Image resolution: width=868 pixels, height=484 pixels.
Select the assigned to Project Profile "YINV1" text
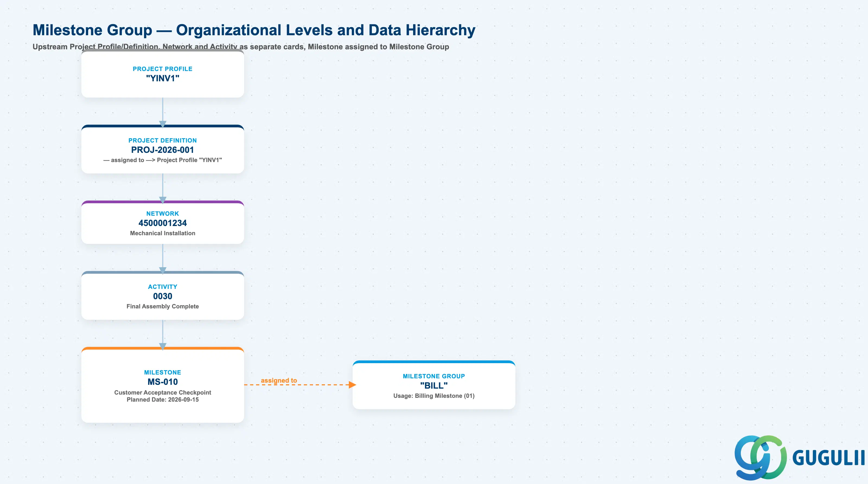(x=162, y=160)
